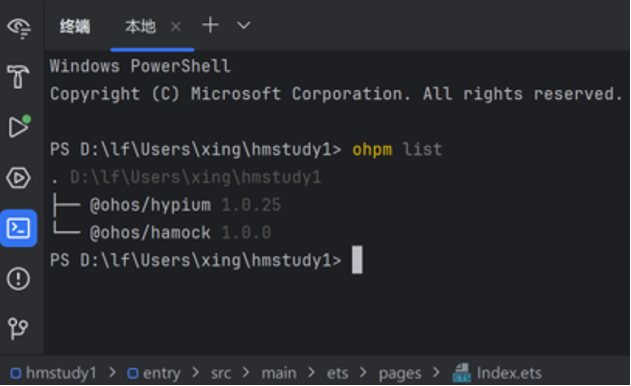Click src in the breadcrumb path
Image resolution: width=631 pixels, height=386 pixels.
click(x=221, y=373)
